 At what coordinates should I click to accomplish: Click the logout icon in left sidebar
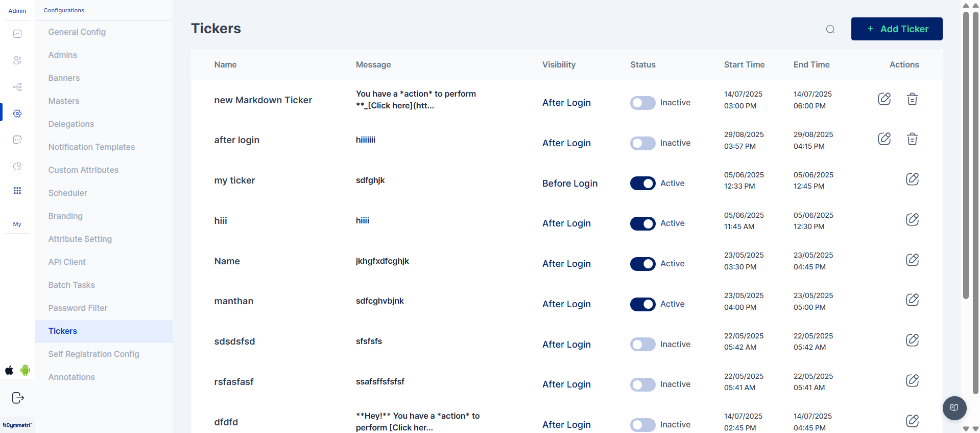18,398
